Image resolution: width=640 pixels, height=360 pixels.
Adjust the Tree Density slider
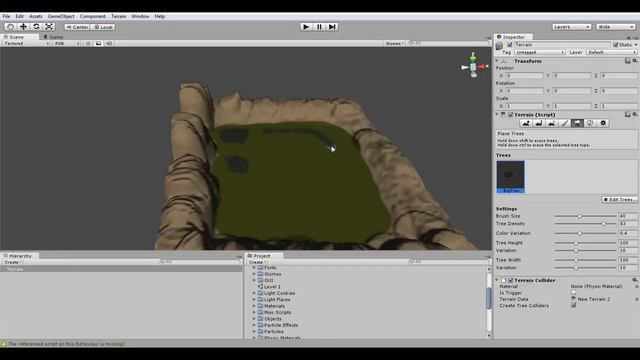(585, 224)
